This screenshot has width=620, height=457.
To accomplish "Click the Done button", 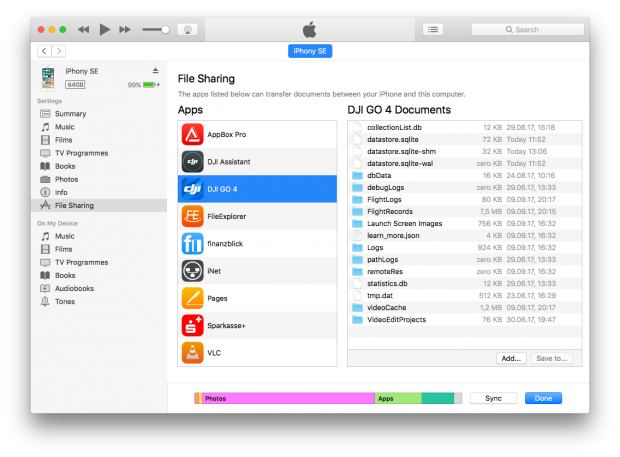I will (543, 398).
